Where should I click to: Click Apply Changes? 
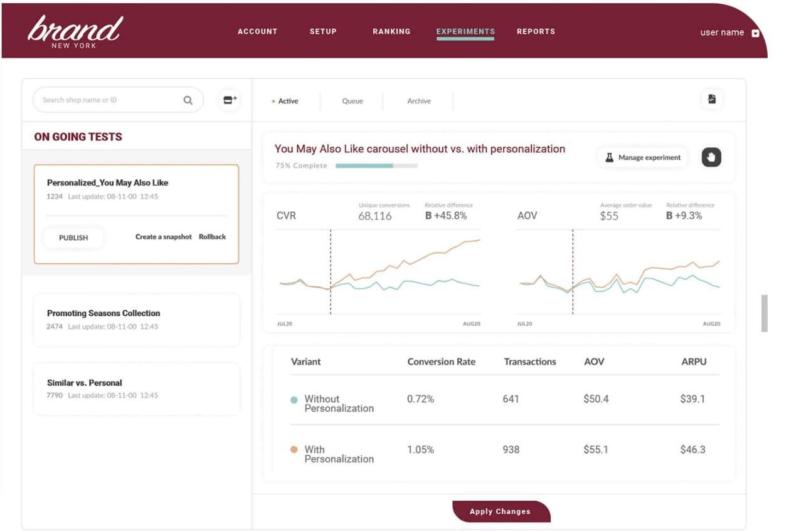click(x=501, y=511)
